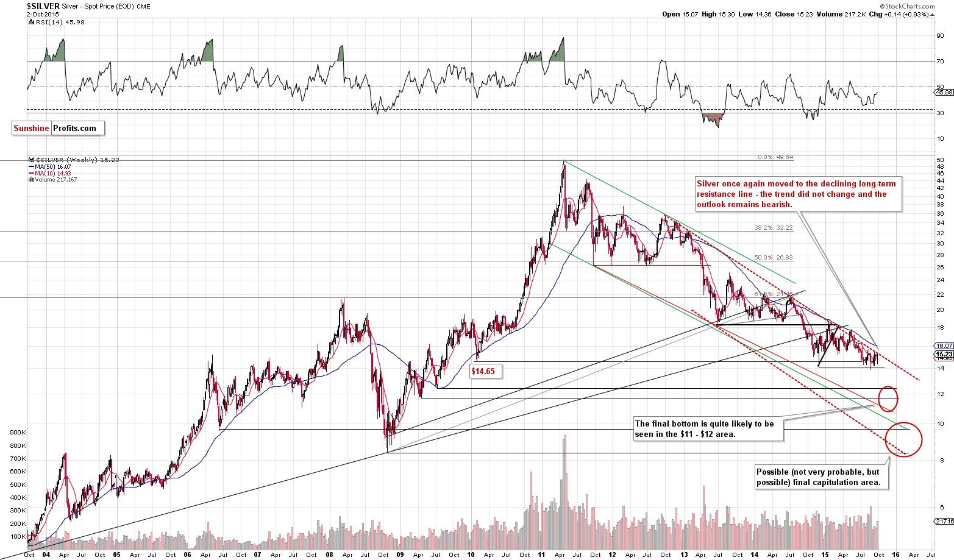Click the 90 level on RSI axis
This screenshot has height=560, width=954.
coord(941,35)
